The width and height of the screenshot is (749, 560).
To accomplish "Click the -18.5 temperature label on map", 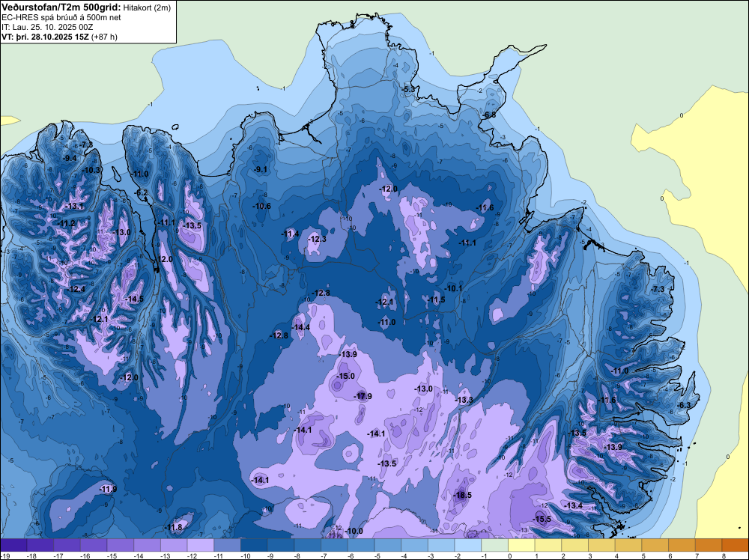I will point(462,495).
